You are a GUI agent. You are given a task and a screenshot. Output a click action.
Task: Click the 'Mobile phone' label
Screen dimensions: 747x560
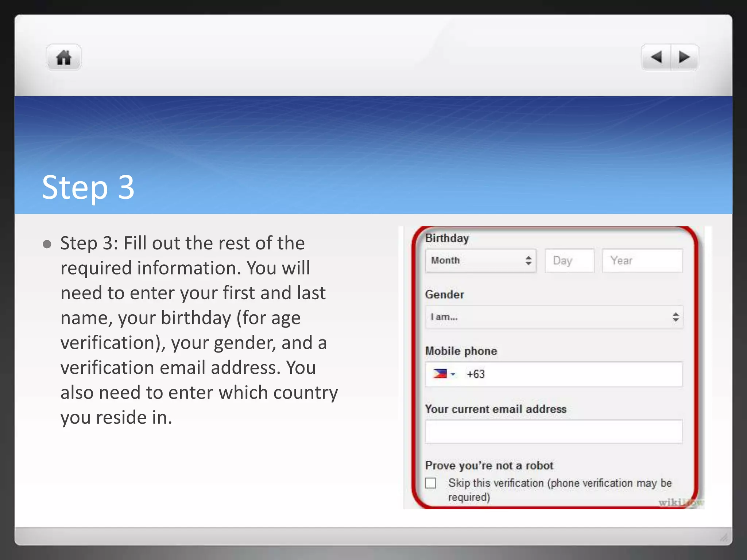461,351
